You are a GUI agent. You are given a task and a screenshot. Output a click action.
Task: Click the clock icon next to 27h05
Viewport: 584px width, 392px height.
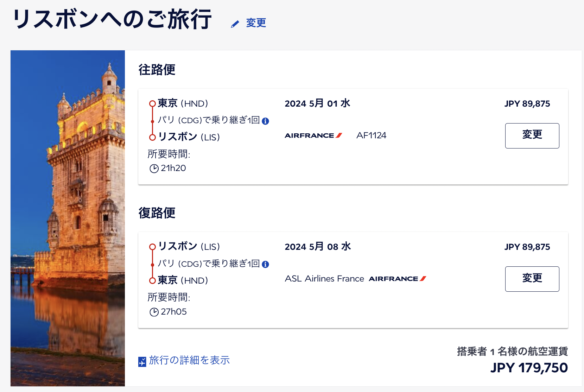click(154, 312)
